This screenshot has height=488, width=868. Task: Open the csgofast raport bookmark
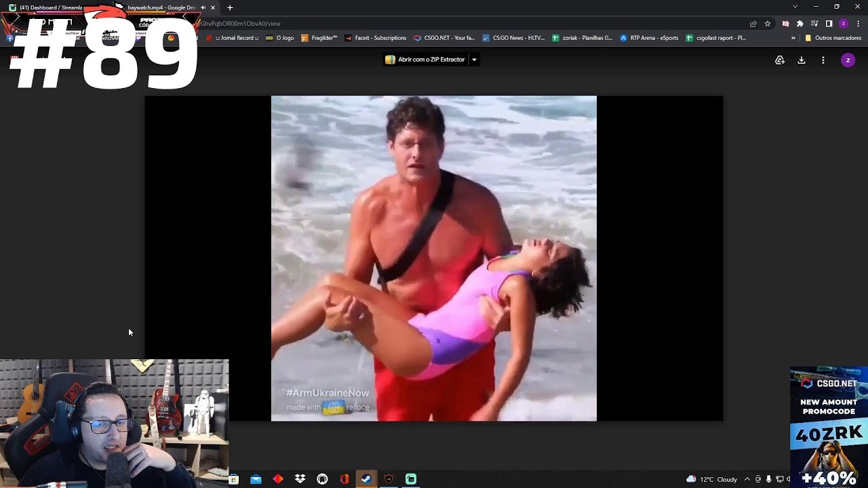pyautogui.click(x=716, y=38)
